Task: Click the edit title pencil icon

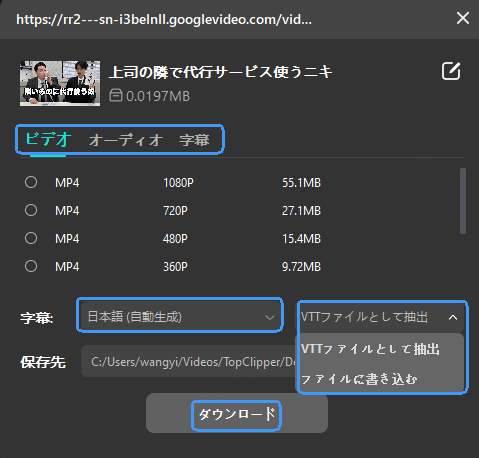Action: coord(451,71)
